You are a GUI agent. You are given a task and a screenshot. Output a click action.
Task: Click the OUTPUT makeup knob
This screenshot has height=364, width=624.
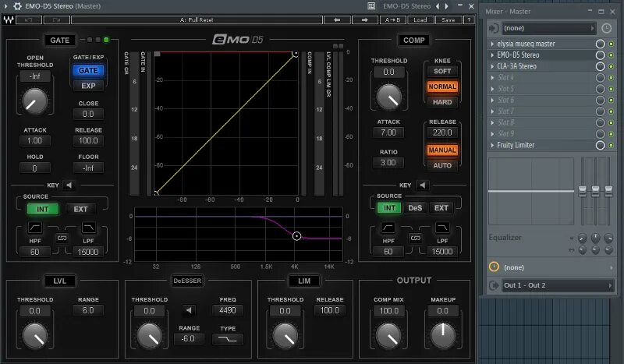[x=442, y=335]
